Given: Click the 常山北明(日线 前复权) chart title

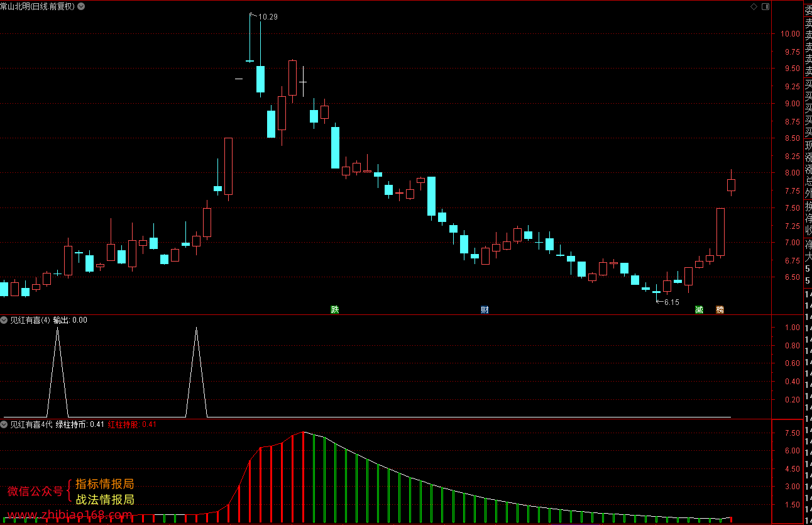Looking at the screenshot, I should [38, 6].
